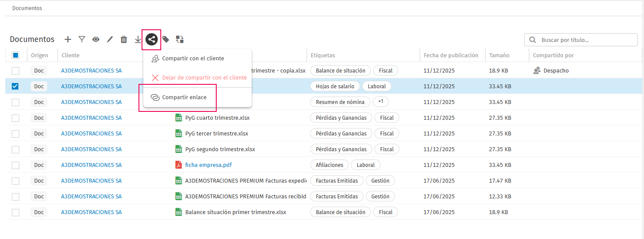644x239 pixels.
Task: Click the Resumen de nómina tag
Action: point(340,102)
